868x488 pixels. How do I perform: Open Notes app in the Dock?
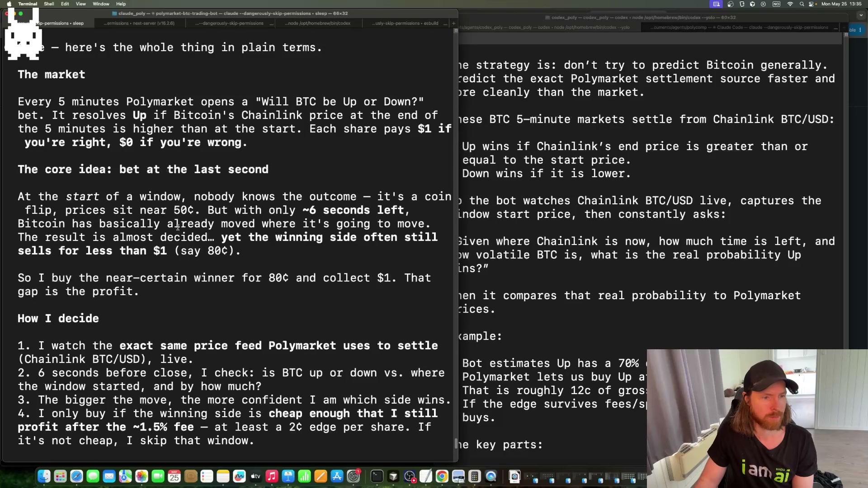(x=223, y=476)
